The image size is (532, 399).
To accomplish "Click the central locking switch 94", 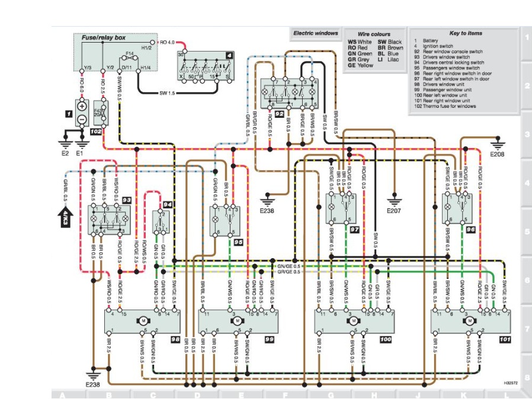I will 161,221.
